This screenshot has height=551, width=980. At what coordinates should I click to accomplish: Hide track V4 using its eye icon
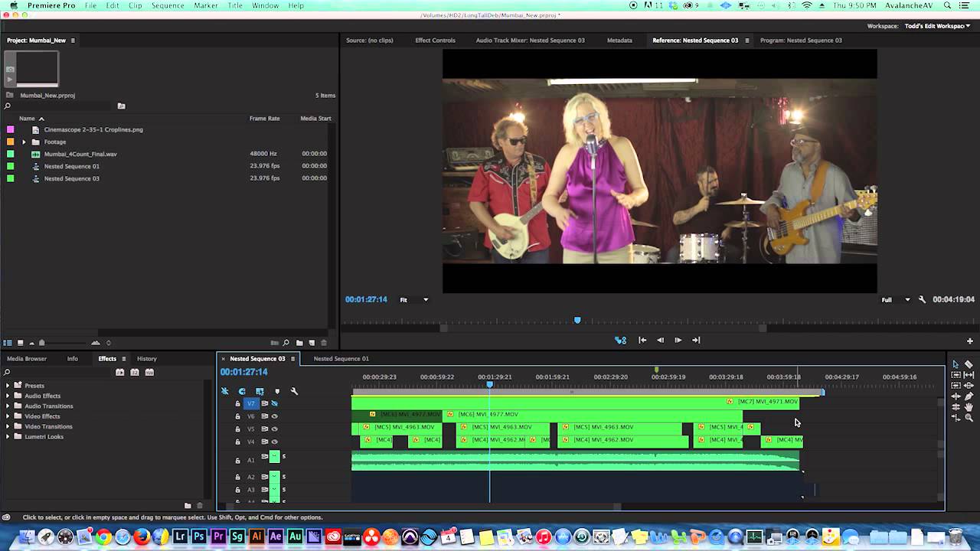(274, 442)
